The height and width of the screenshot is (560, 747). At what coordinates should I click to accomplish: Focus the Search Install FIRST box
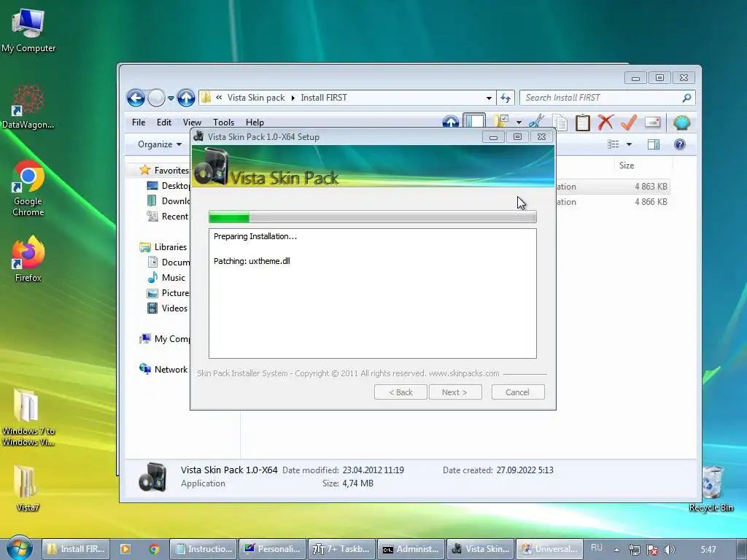pos(601,98)
